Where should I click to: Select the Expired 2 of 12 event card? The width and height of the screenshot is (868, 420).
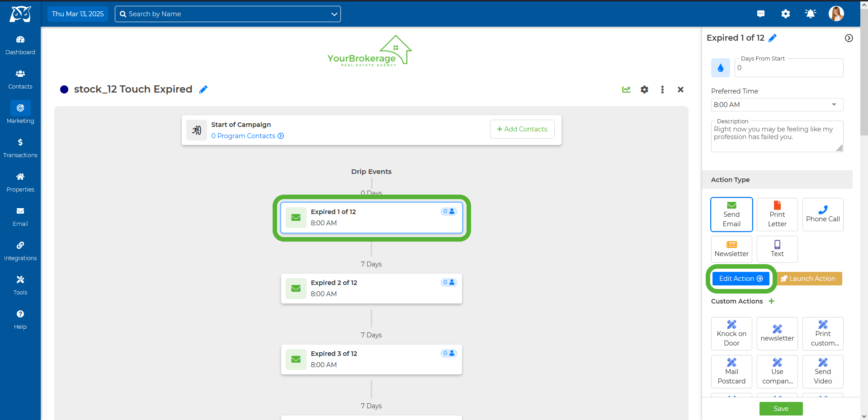point(372,289)
